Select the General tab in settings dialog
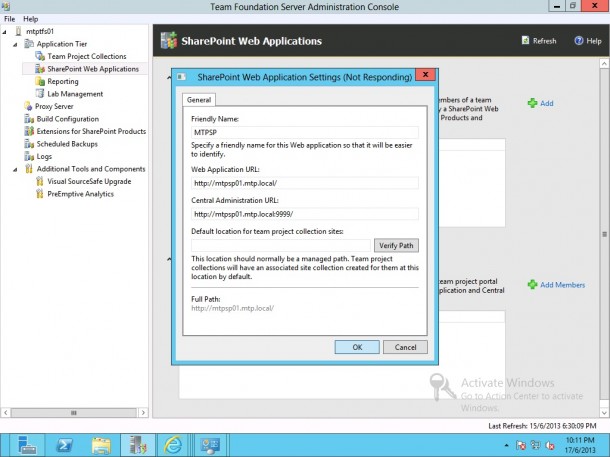This screenshot has width=610, height=457. point(199,100)
